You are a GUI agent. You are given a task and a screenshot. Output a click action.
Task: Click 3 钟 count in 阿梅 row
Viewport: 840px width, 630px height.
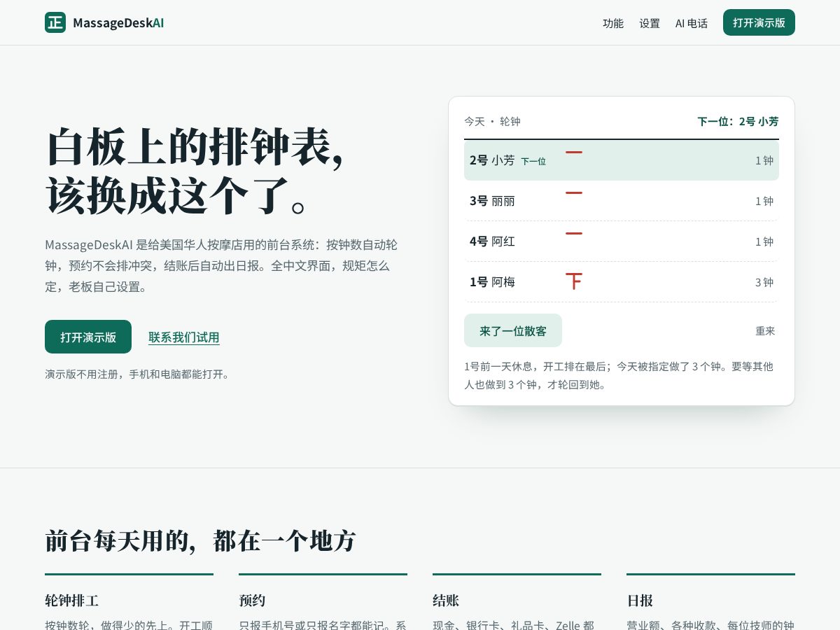click(x=764, y=282)
